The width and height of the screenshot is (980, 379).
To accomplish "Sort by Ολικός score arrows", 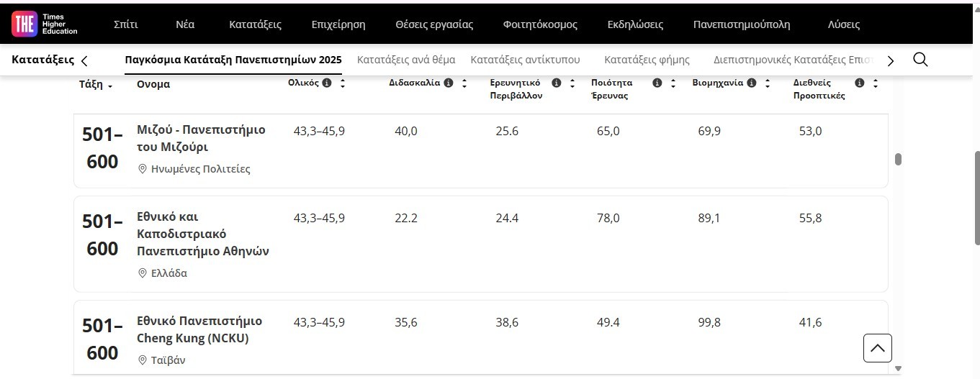I will tap(343, 83).
